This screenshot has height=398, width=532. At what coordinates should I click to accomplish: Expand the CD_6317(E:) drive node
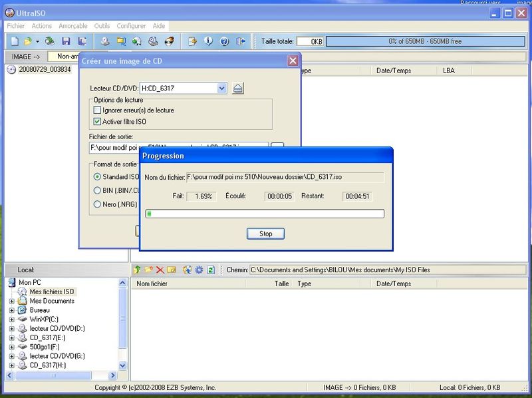[x=11, y=338]
